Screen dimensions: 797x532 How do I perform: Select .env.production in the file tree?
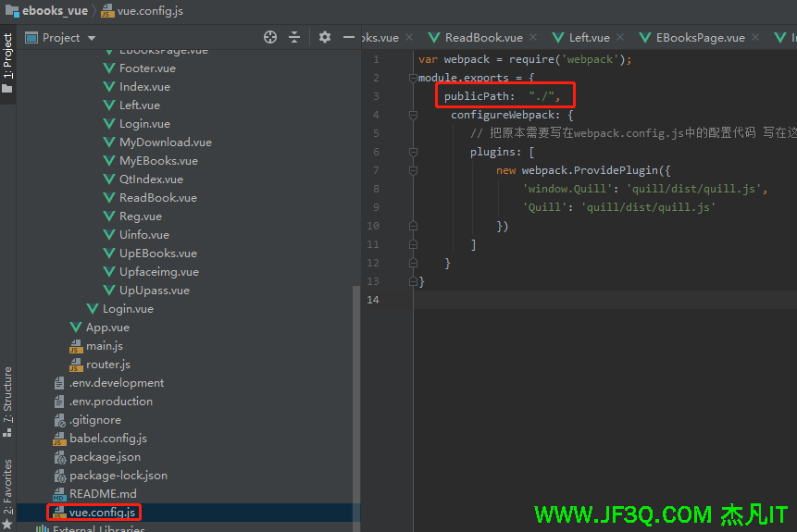pos(110,402)
